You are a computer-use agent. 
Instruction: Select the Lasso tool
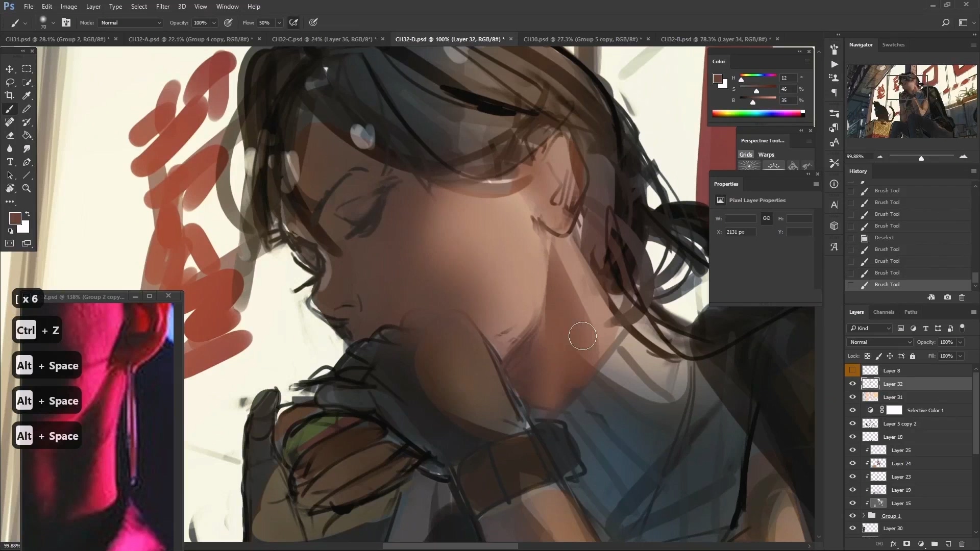click(10, 82)
